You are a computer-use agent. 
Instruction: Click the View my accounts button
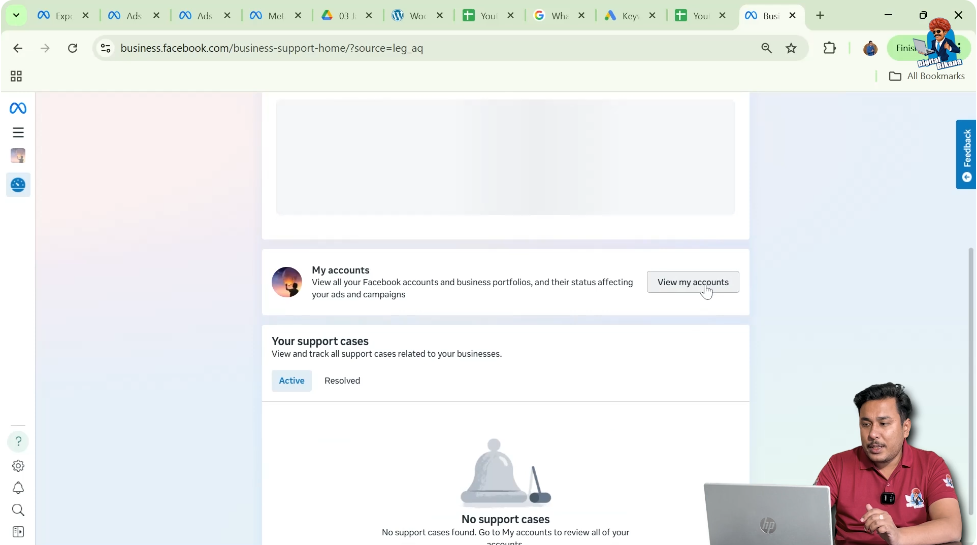[x=693, y=282]
